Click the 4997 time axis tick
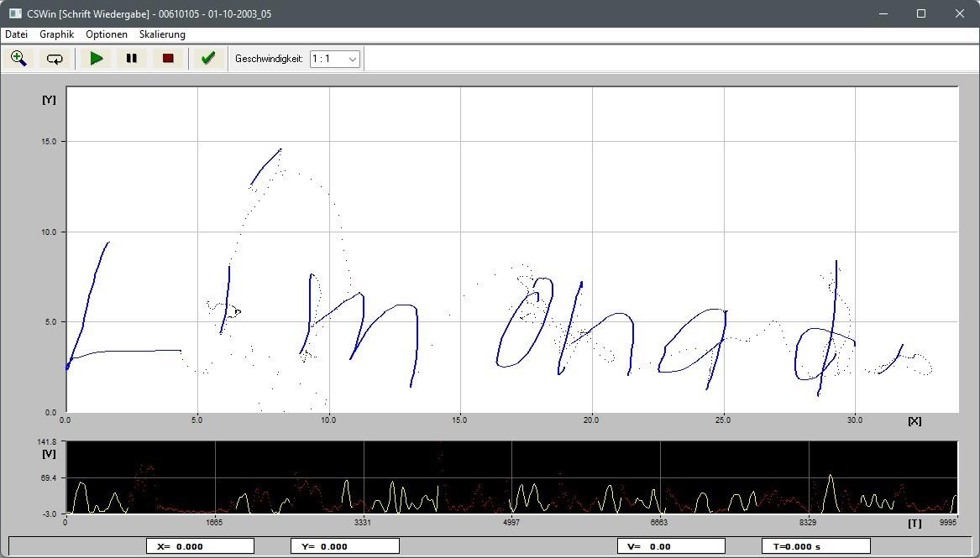The height and width of the screenshot is (558, 980). [x=511, y=523]
